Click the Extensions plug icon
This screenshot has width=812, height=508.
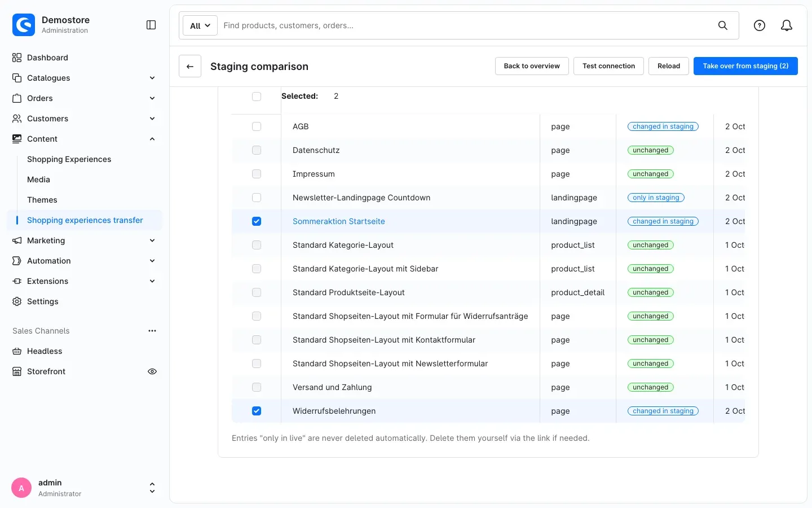point(17,281)
